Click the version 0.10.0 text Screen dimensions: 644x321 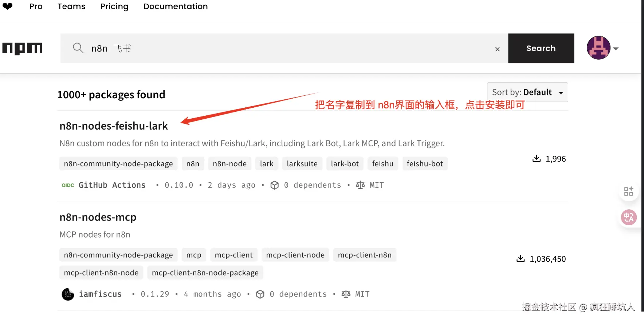coord(179,185)
